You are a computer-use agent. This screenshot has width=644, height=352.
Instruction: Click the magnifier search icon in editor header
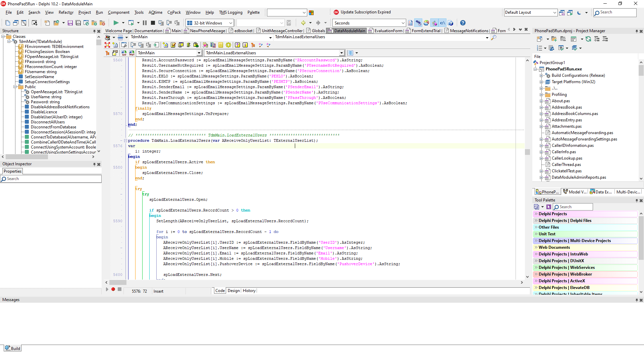click(x=494, y=38)
